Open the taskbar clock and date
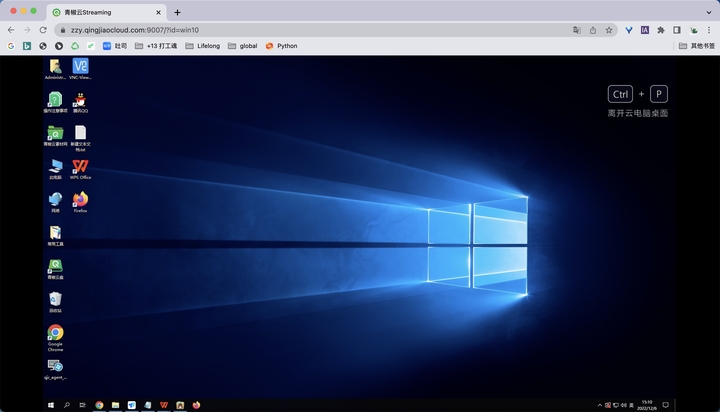The image size is (720, 412). pyautogui.click(x=647, y=405)
